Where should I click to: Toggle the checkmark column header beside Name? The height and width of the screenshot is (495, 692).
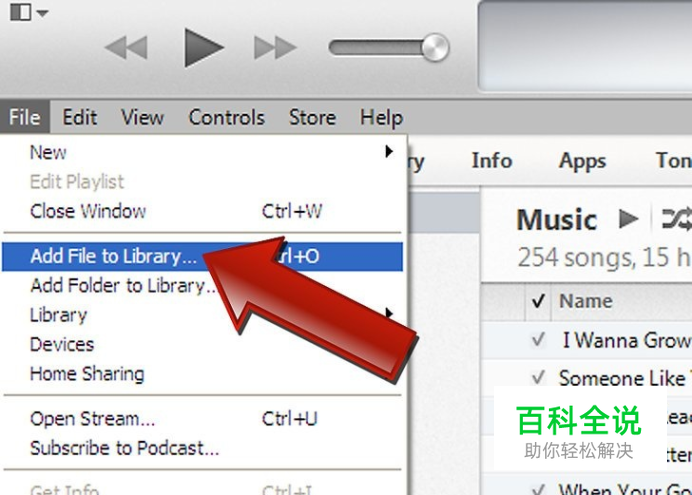[x=538, y=302]
